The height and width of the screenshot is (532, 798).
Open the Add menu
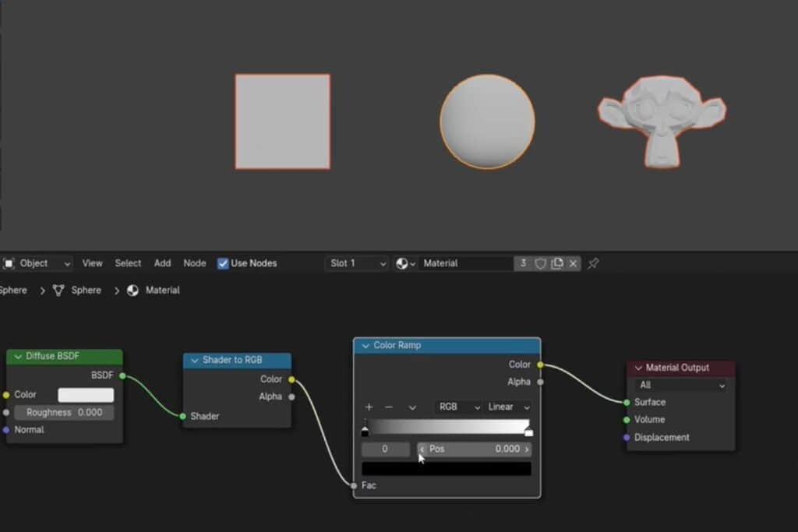click(162, 264)
